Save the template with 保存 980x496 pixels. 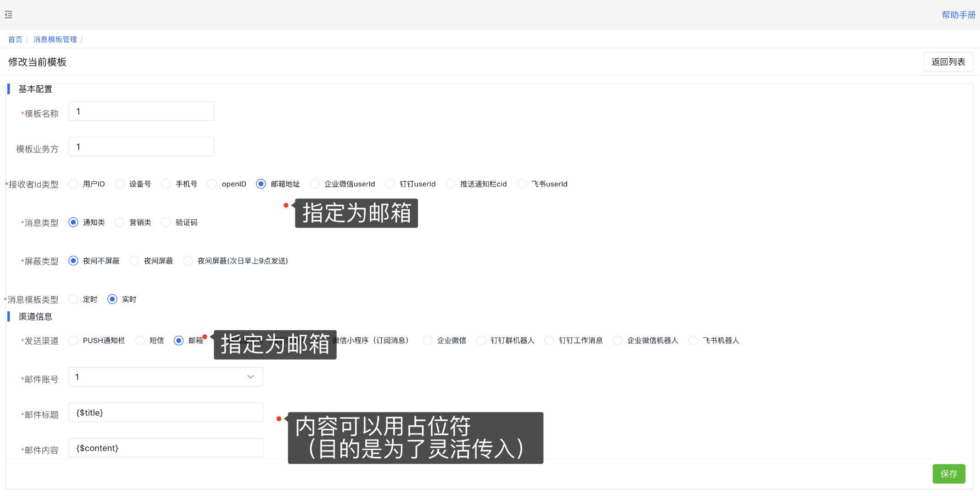pyautogui.click(x=948, y=473)
